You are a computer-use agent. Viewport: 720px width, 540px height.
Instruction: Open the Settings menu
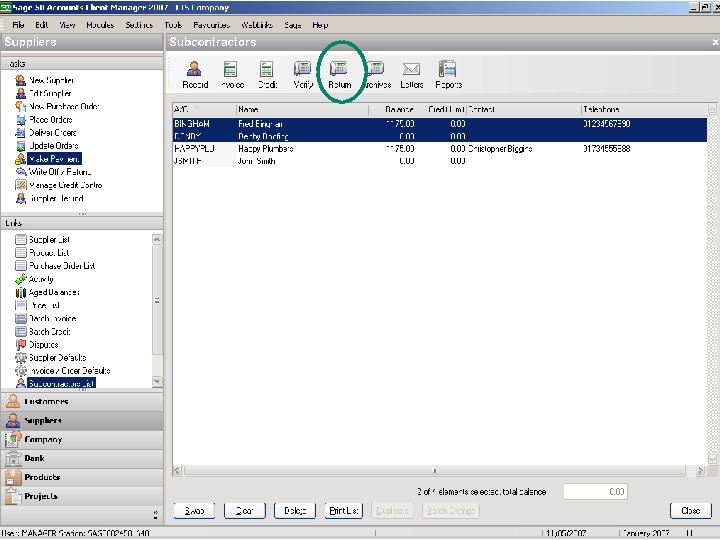[x=139, y=25]
